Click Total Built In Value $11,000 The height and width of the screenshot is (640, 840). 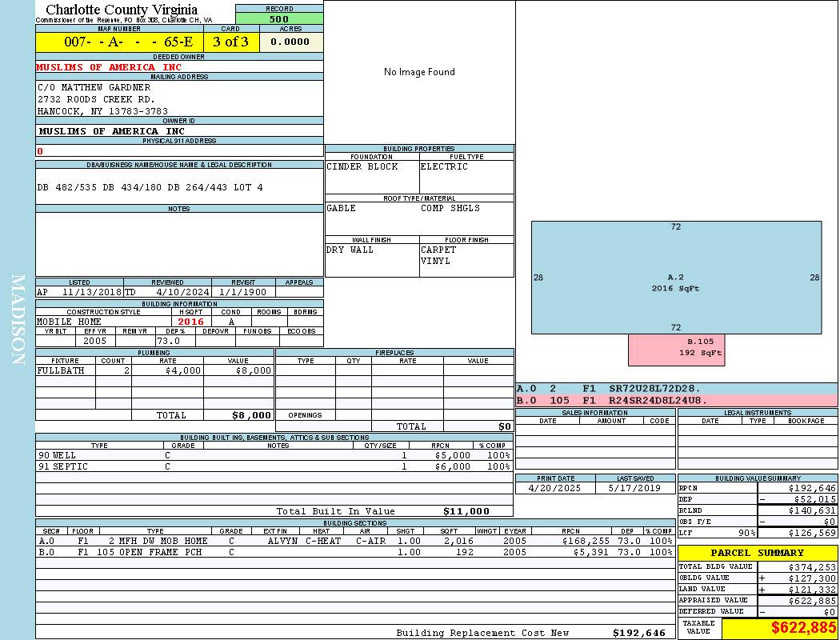(466, 511)
